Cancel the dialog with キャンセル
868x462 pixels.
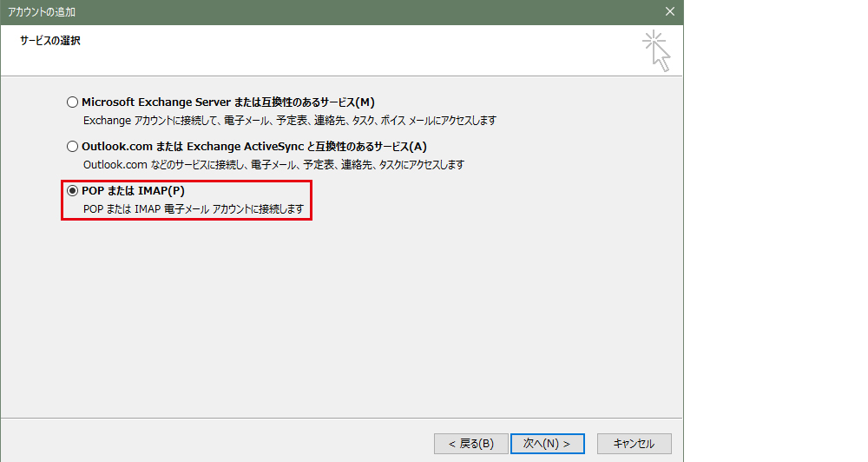tap(634, 444)
